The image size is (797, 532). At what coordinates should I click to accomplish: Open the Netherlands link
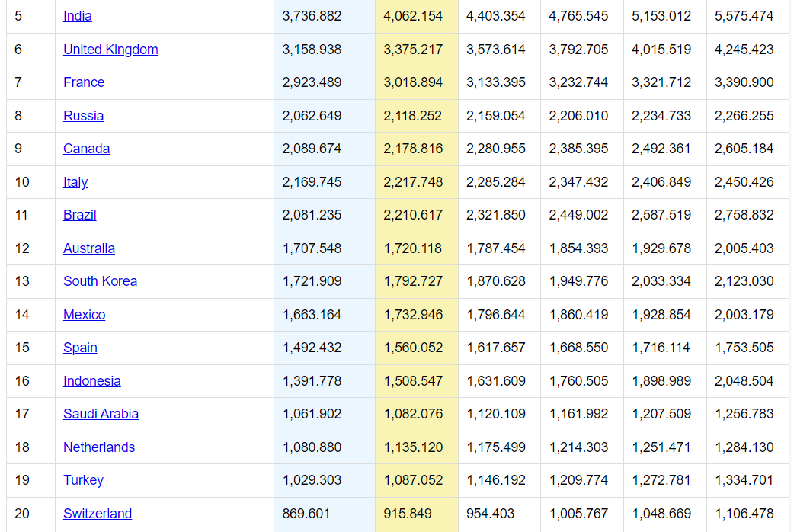99,447
